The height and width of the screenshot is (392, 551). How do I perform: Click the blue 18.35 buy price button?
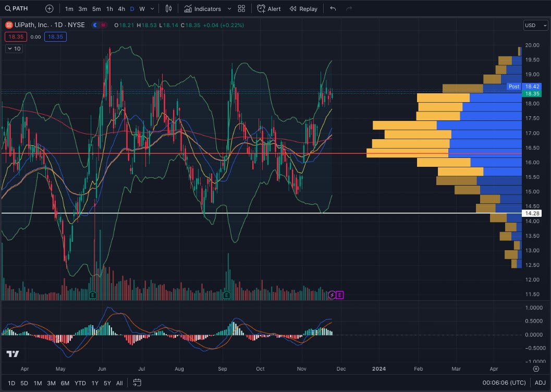[56, 36]
